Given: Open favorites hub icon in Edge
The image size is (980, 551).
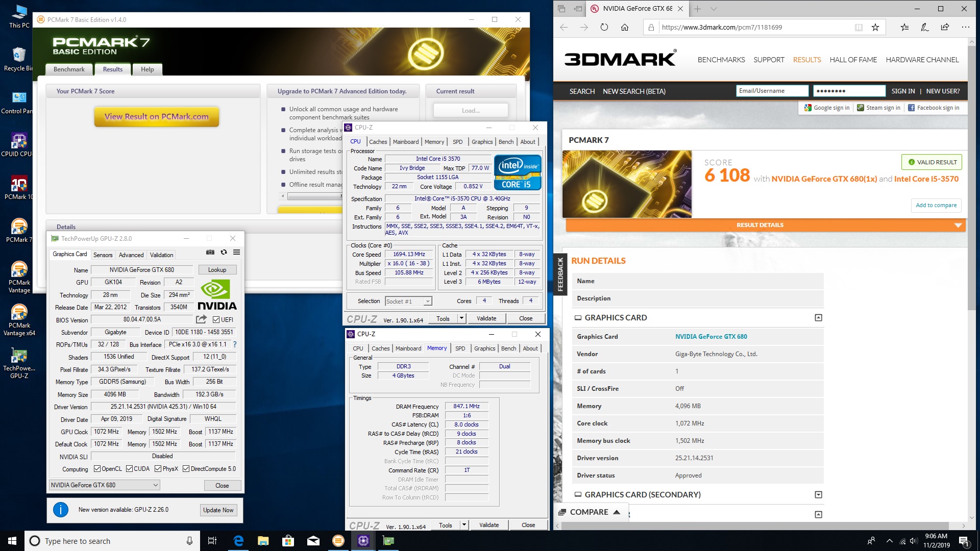Looking at the screenshot, I should point(904,28).
